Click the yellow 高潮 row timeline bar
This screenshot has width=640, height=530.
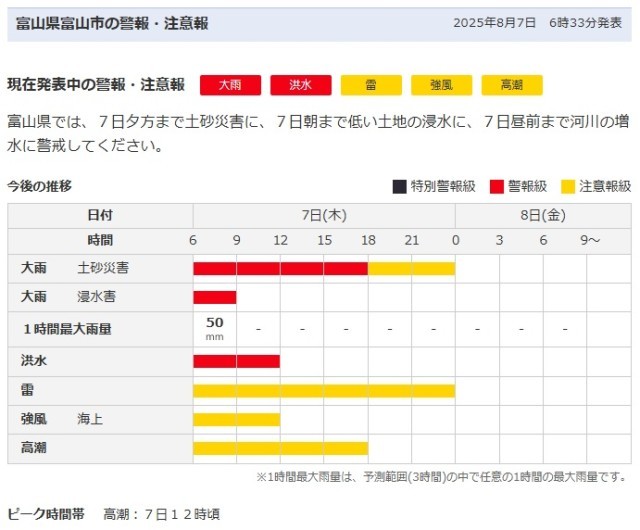(280, 448)
